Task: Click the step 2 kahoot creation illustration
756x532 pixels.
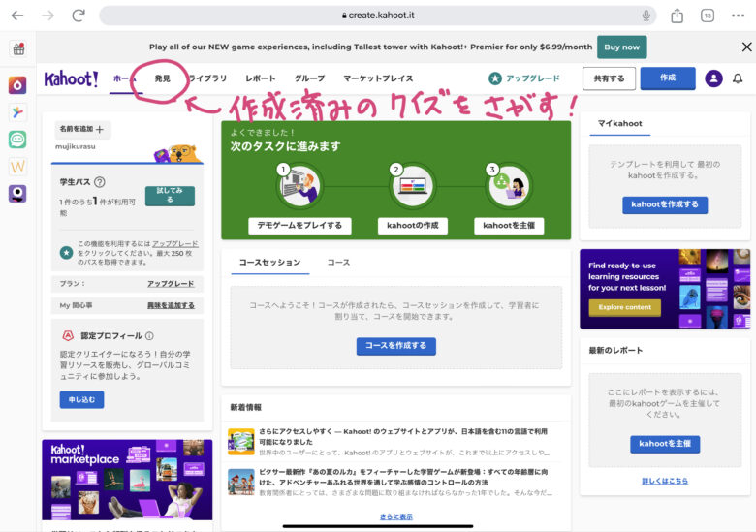Action: click(x=412, y=186)
